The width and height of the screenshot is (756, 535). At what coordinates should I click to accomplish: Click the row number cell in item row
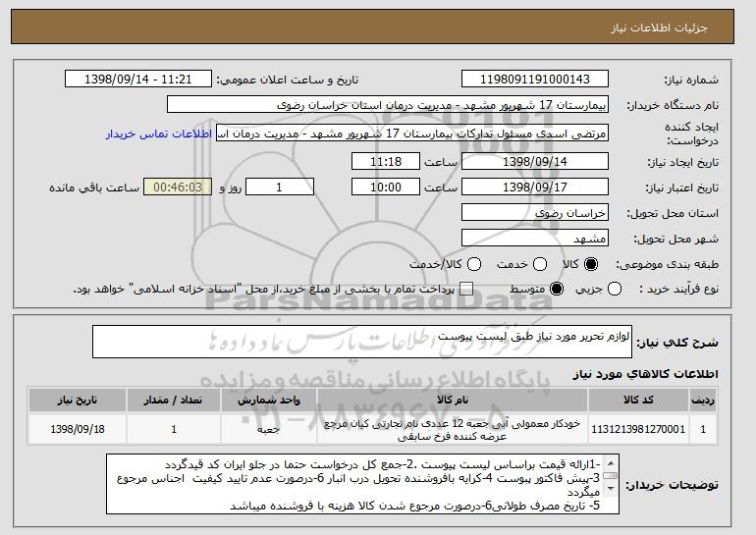point(703,429)
